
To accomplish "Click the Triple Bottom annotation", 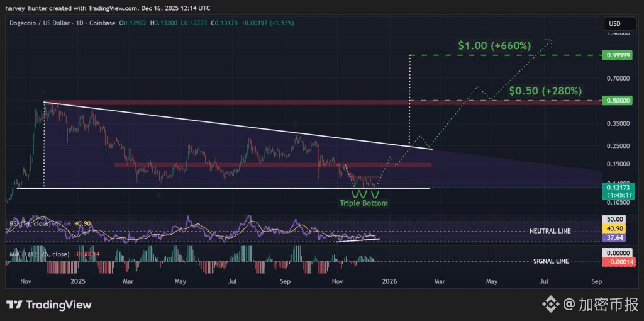I will [x=363, y=203].
